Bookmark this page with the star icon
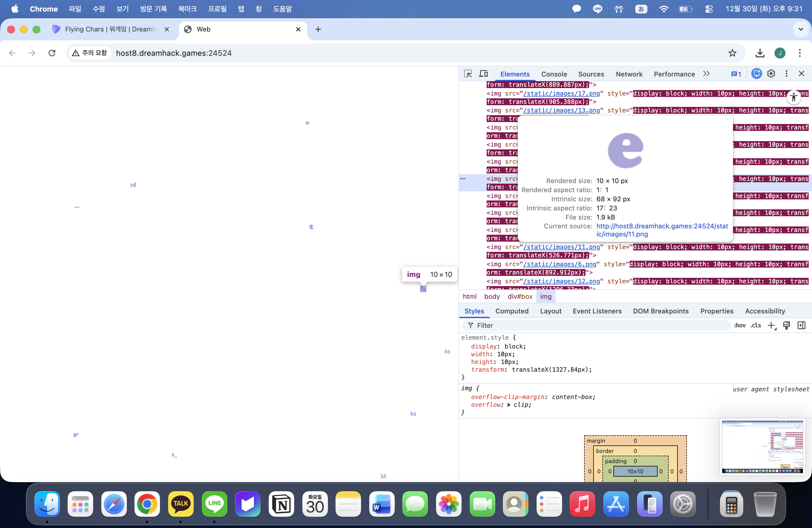 pos(732,53)
